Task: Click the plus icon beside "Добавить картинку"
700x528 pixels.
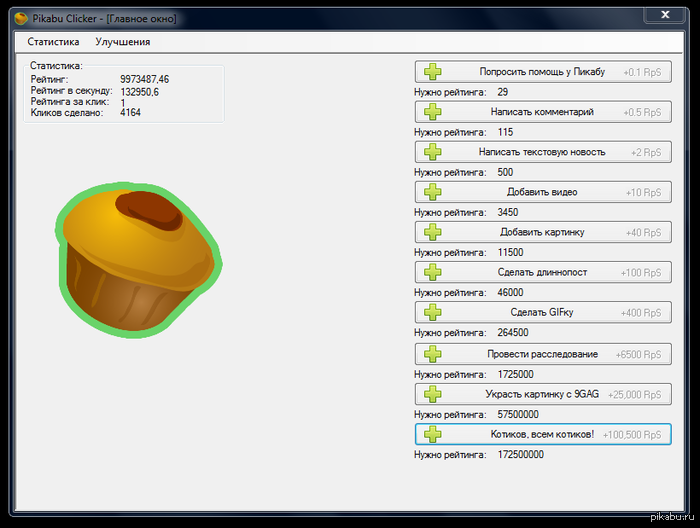Action: [432, 232]
